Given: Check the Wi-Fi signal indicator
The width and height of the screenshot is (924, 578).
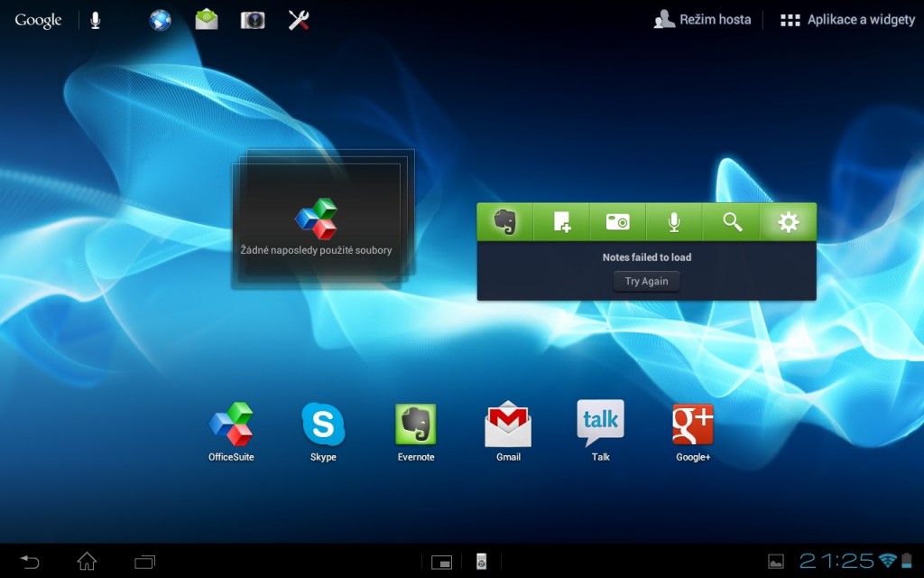Looking at the screenshot, I should tap(887, 561).
